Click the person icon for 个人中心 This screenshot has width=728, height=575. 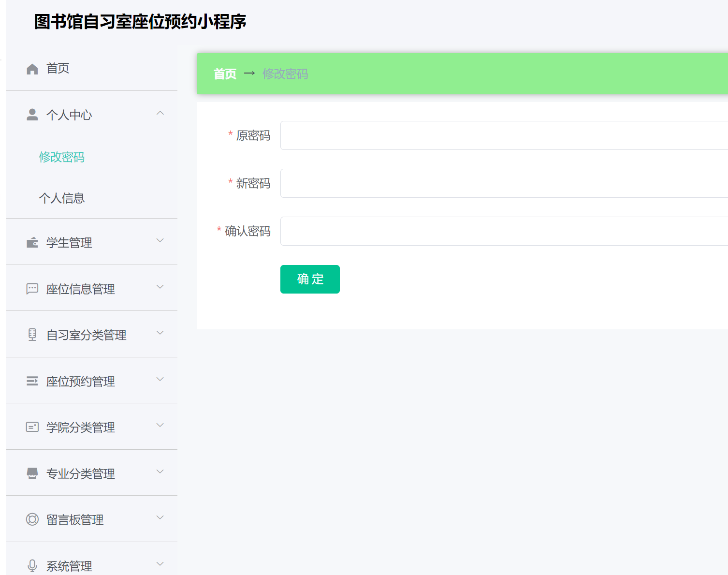pyautogui.click(x=32, y=115)
